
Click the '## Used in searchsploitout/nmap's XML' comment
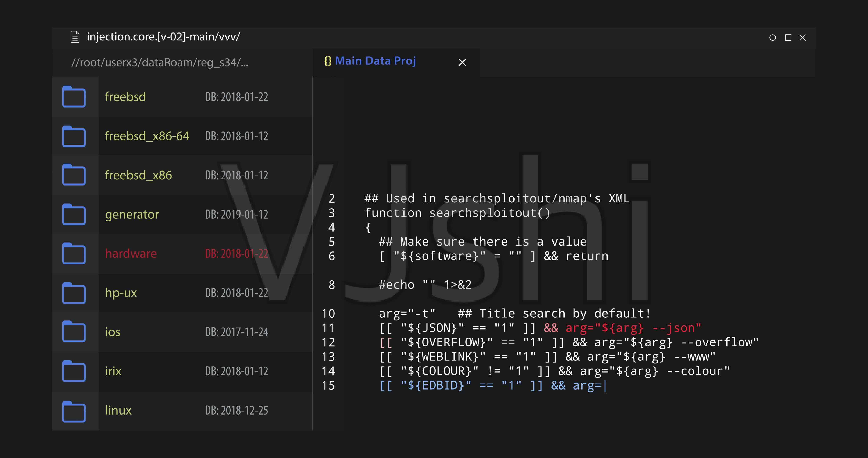(x=497, y=199)
